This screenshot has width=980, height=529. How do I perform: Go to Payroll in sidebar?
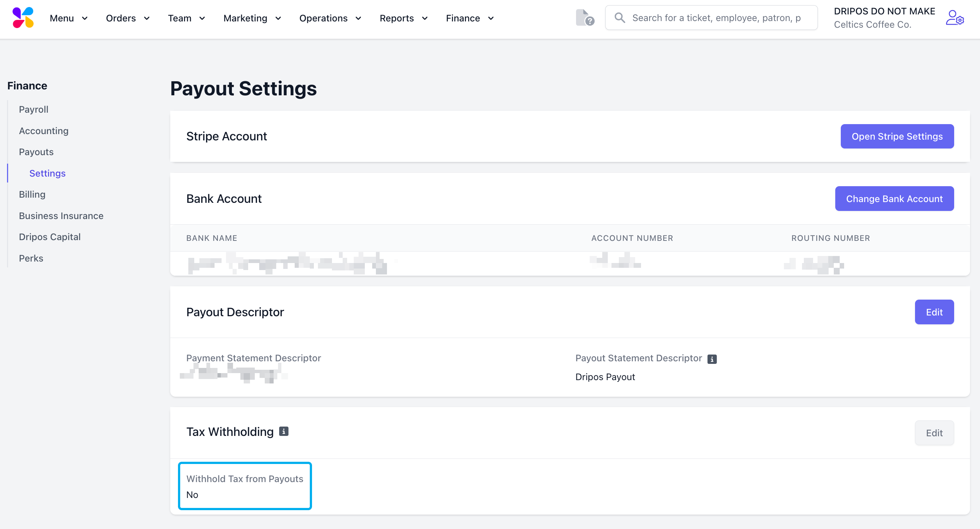(34, 110)
